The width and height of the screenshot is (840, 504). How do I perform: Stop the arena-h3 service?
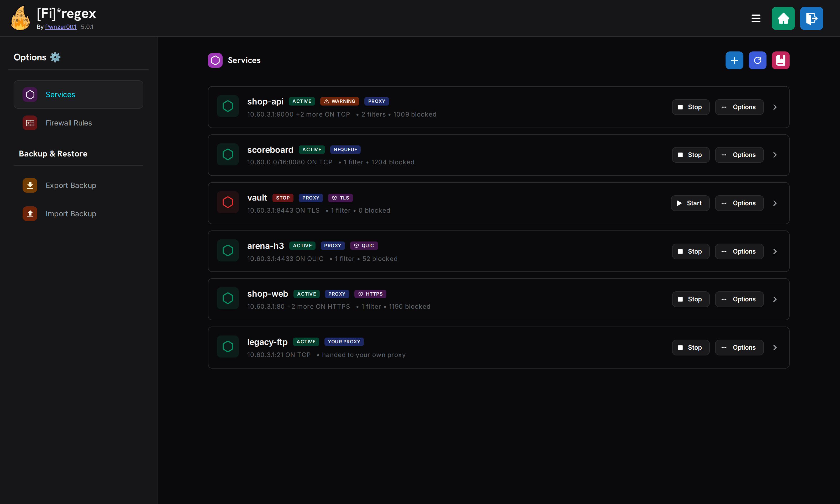coord(691,251)
